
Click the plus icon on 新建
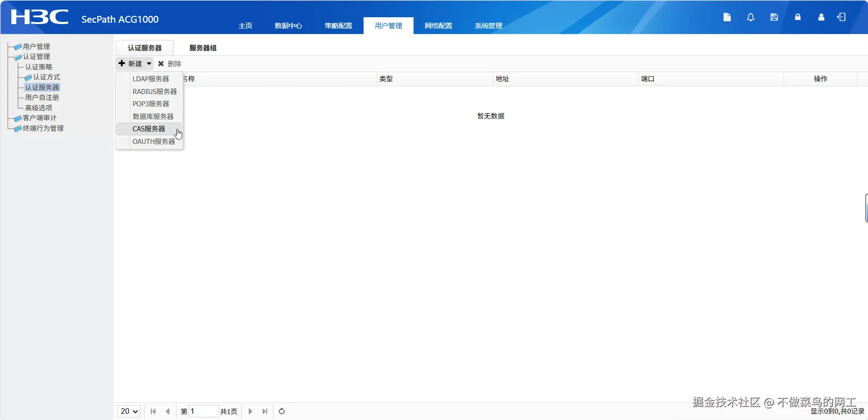click(122, 64)
